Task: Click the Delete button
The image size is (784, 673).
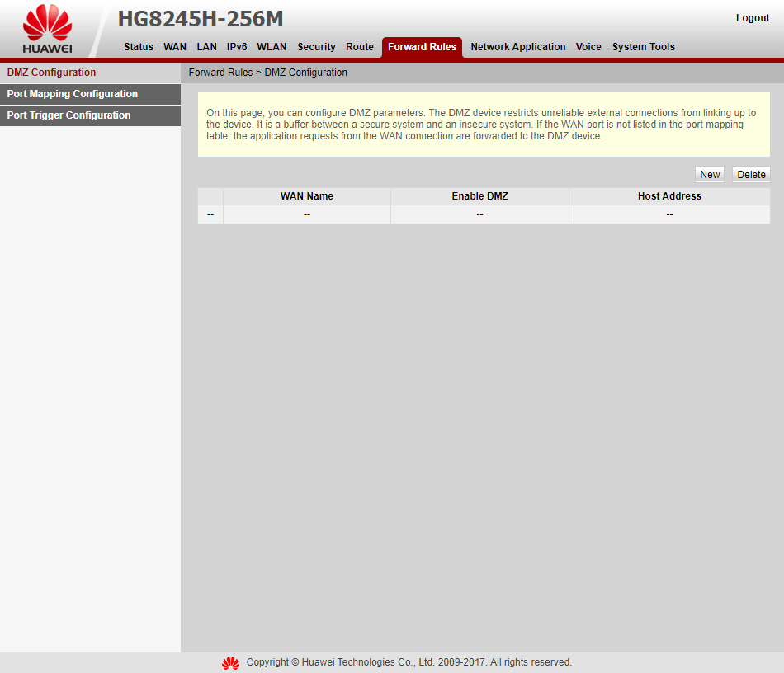Action: coord(750,174)
